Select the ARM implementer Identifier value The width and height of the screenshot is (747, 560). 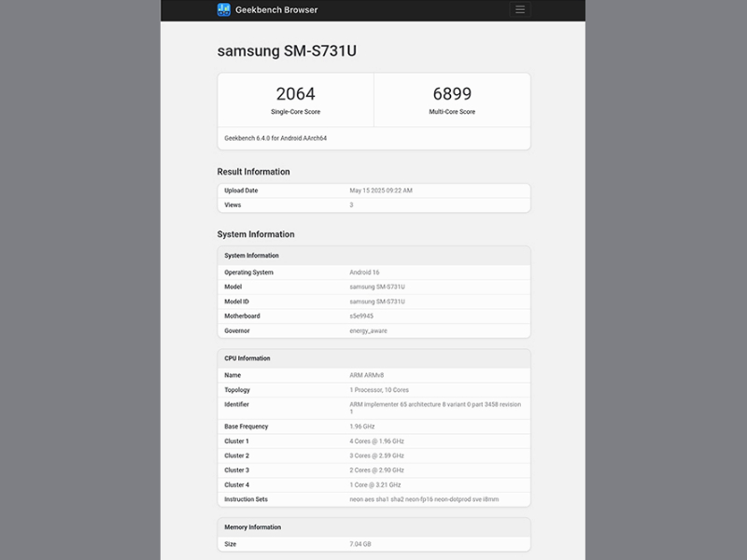tap(435, 408)
